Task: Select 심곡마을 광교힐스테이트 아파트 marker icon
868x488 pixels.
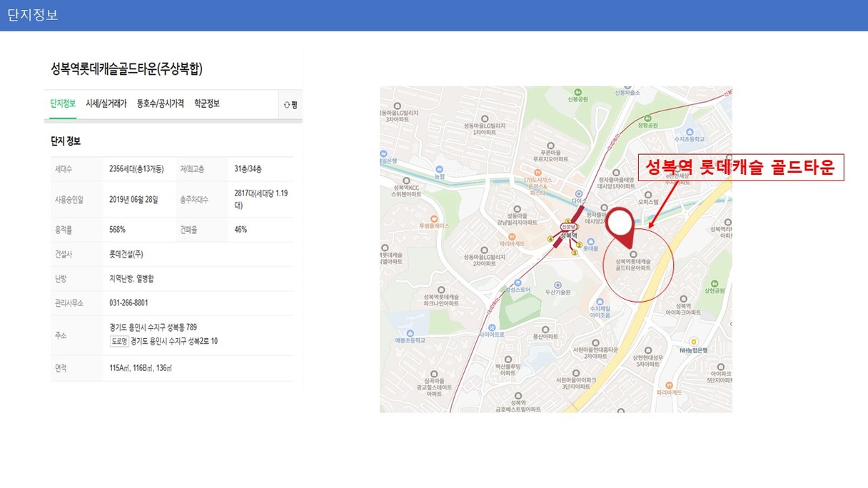Action: pos(434,372)
